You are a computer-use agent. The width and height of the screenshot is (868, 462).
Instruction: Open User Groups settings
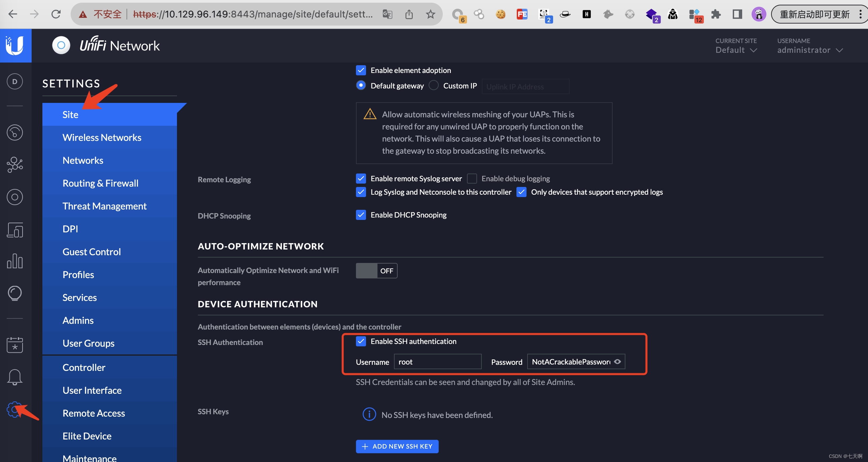pyautogui.click(x=110, y=343)
